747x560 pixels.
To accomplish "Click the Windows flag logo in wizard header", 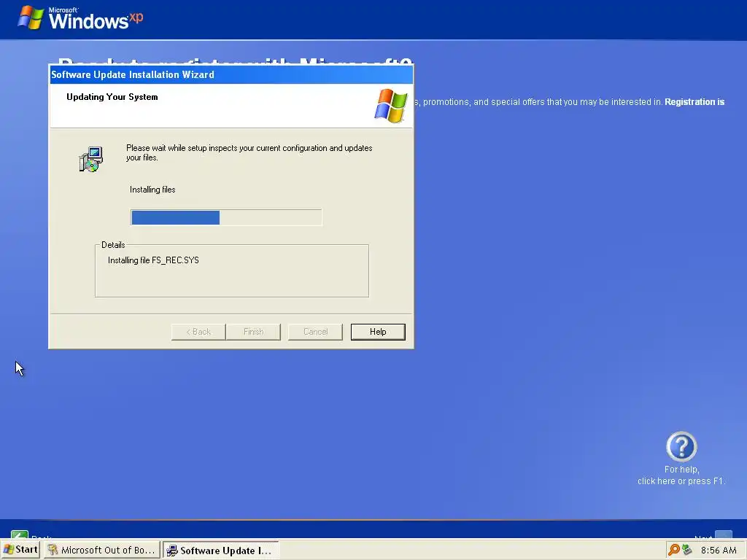I will point(391,106).
